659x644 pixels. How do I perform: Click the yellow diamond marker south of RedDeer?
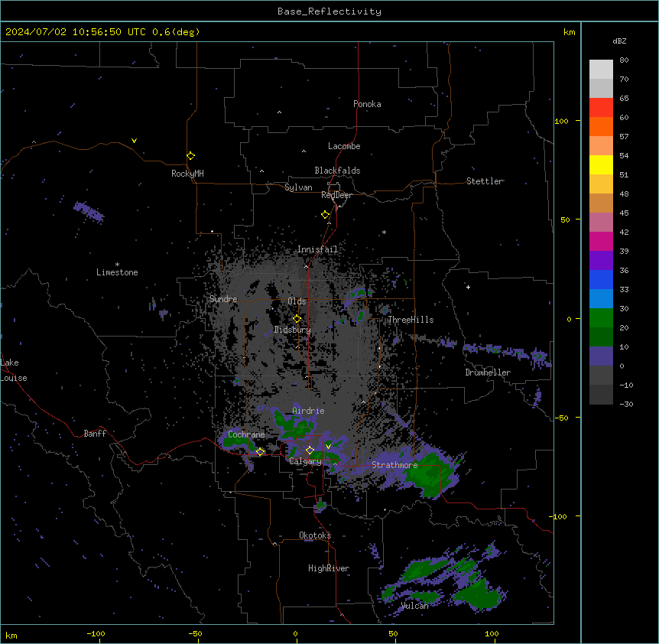click(325, 215)
